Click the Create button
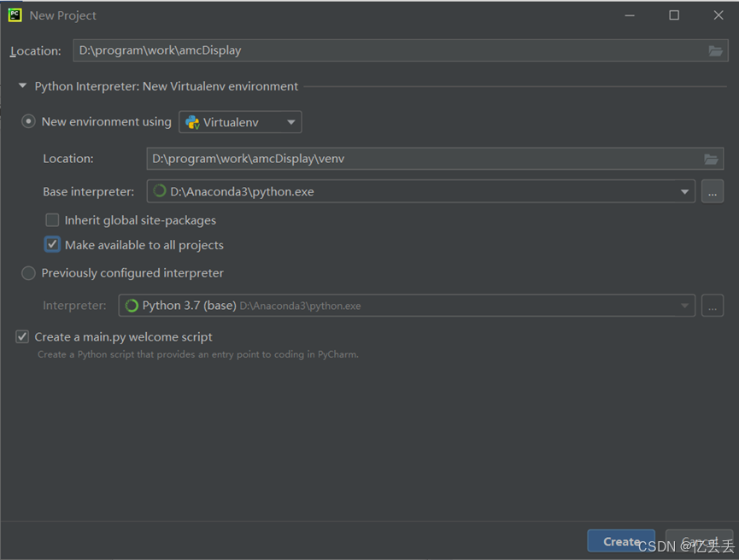The height and width of the screenshot is (560, 739). pos(621,541)
